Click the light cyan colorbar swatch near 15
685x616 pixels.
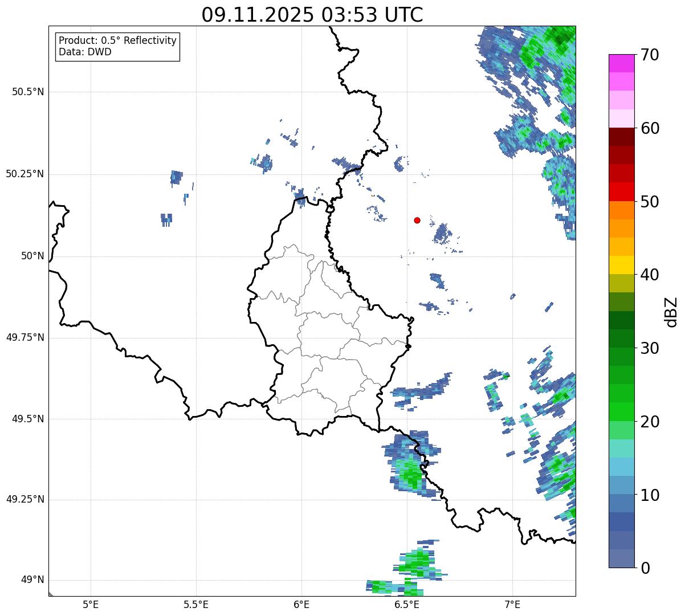(622, 448)
